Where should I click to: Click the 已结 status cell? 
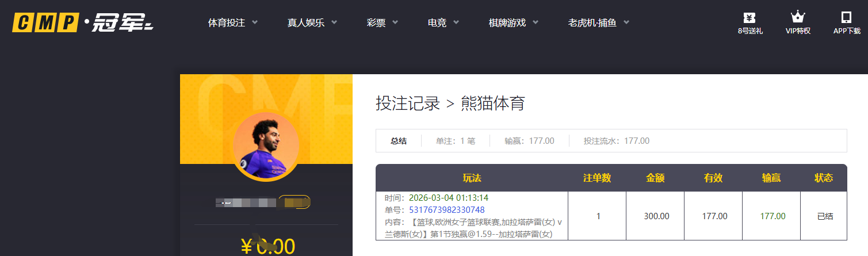point(825,216)
